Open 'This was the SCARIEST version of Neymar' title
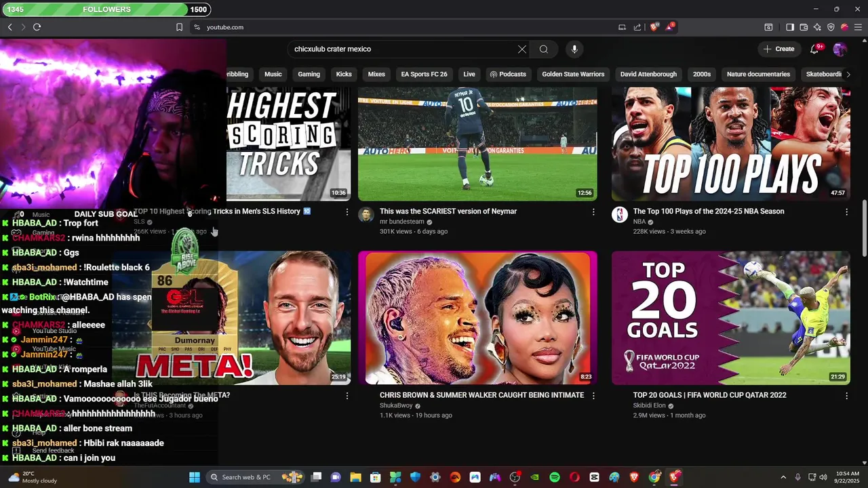 coord(448,211)
